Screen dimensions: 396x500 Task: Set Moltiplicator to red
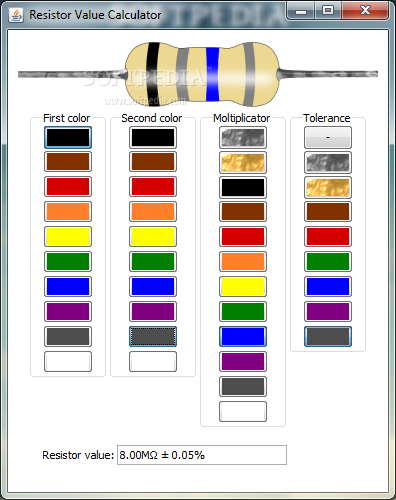tap(243, 237)
